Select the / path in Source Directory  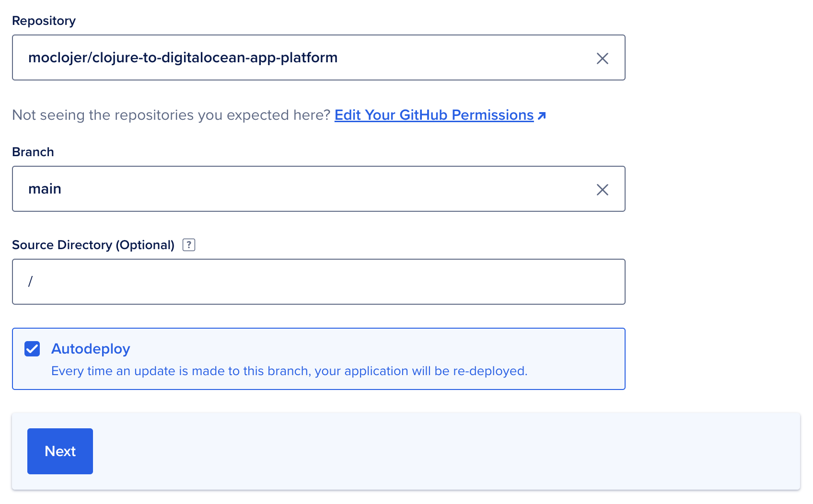click(x=31, y=282)
